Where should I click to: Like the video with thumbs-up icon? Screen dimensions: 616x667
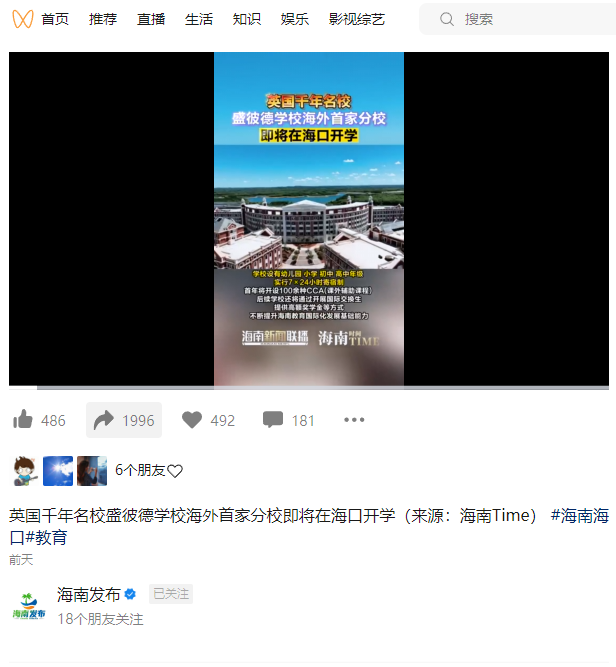(23, 420)
